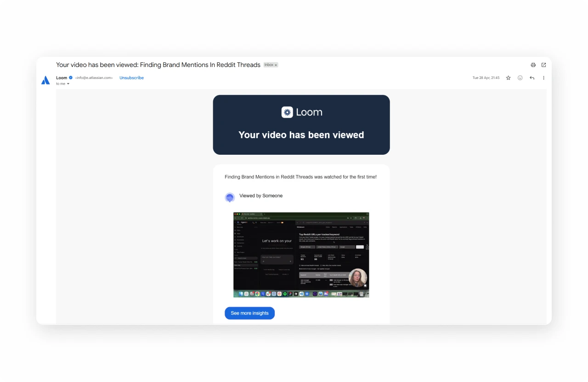
Task: Click the sender name Loom
Action: (62, 78)
